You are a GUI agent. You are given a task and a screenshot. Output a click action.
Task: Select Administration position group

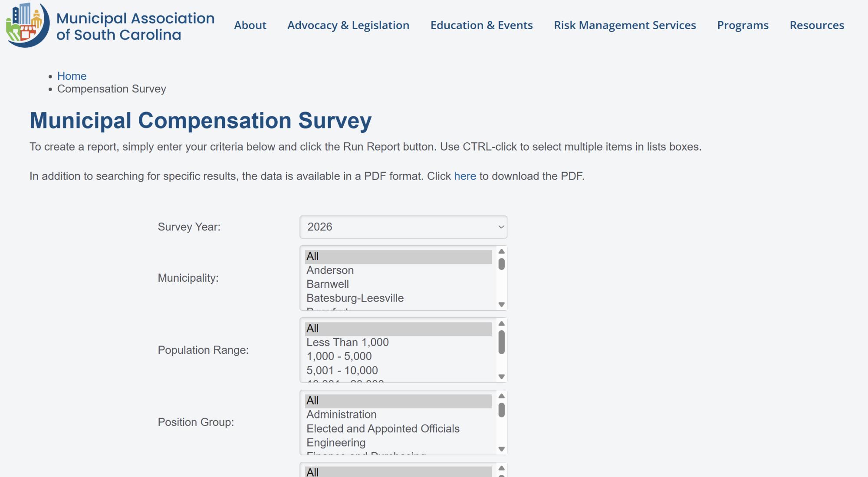click(x=398, y=414)
